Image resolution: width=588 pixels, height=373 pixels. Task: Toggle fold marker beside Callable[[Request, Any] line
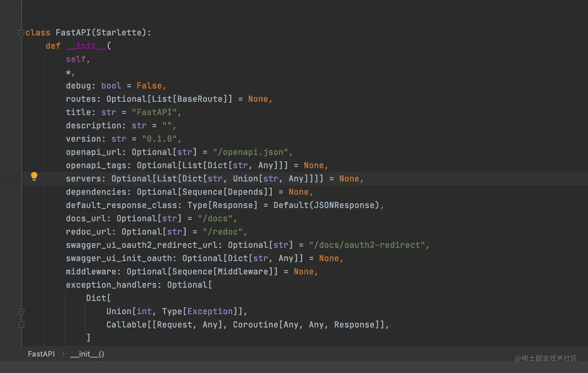[x=21, y=324]
